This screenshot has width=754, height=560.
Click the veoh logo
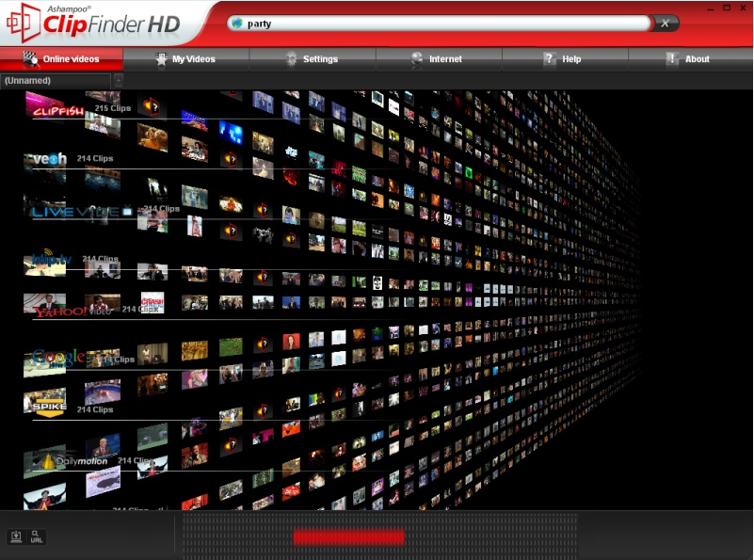coord(50,159)
